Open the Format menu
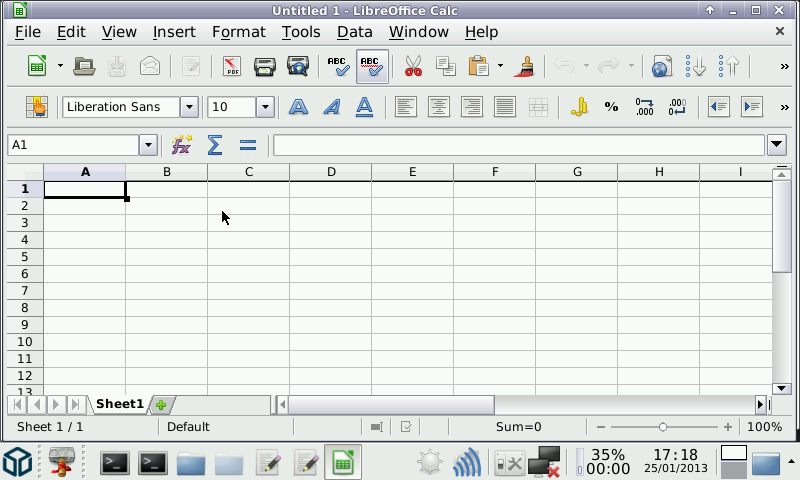 (x=238, y=32)
